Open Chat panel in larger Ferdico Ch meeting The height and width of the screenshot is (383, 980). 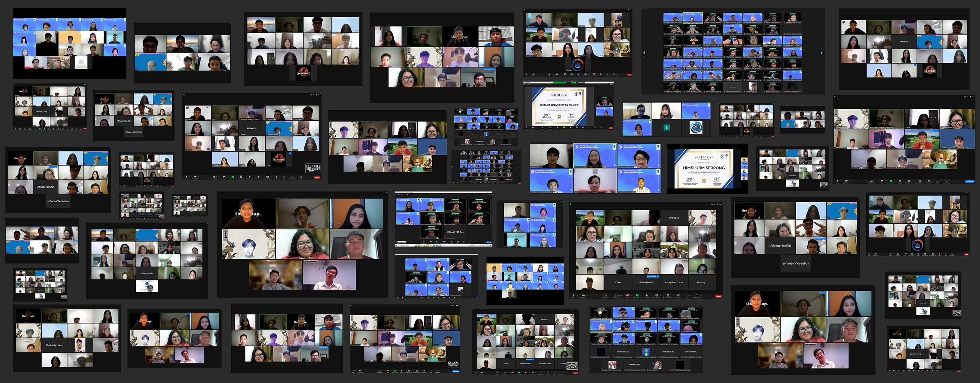pos(627,296)
